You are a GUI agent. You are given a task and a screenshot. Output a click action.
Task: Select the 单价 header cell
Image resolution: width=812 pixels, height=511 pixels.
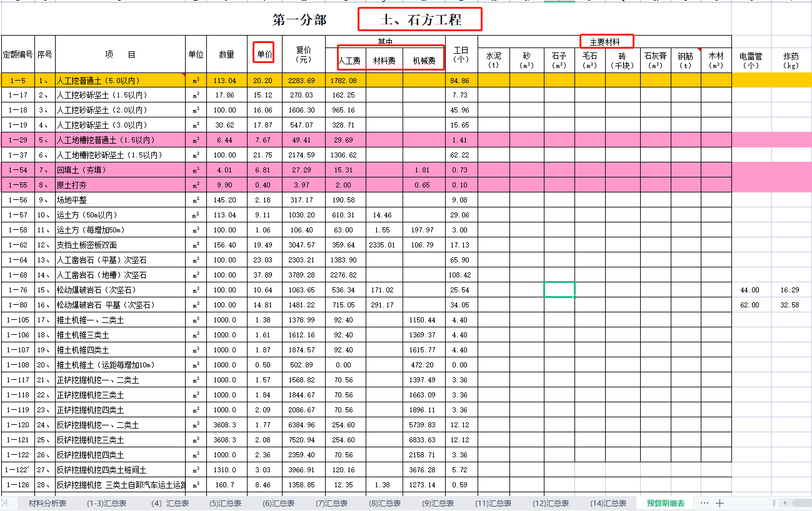(264, 54)
